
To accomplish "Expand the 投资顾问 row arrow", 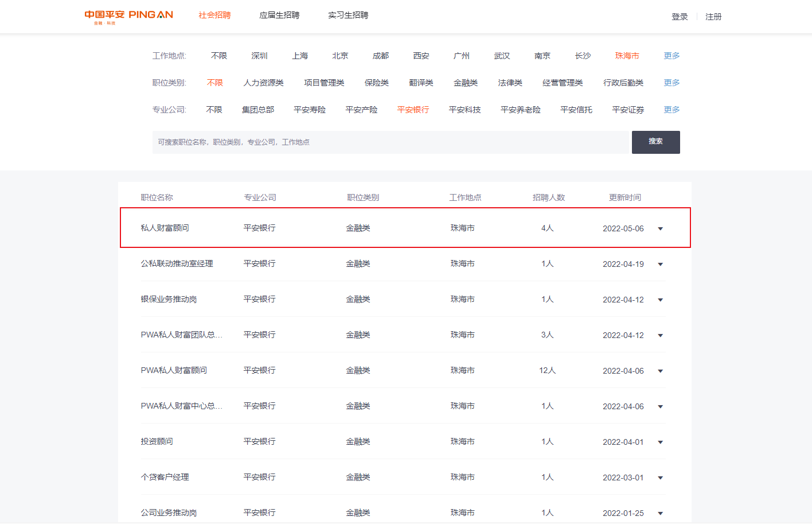I will tap(660, 442).
